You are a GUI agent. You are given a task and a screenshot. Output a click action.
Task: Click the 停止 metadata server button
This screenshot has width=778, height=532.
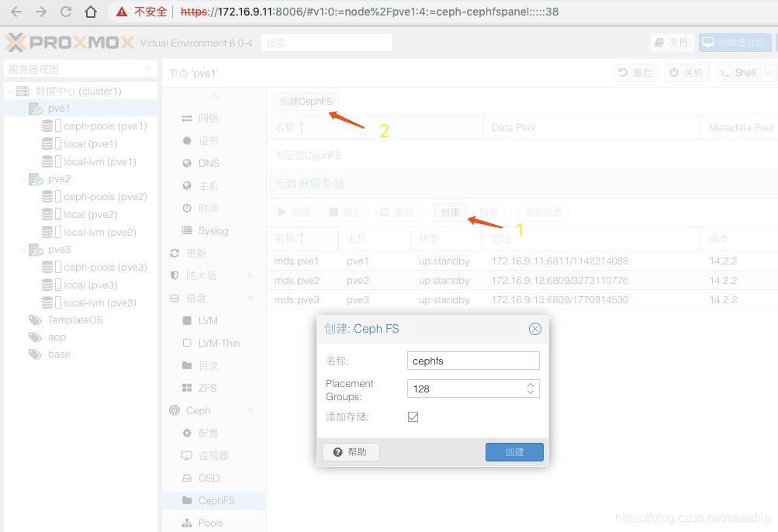[x=346, y=212]
